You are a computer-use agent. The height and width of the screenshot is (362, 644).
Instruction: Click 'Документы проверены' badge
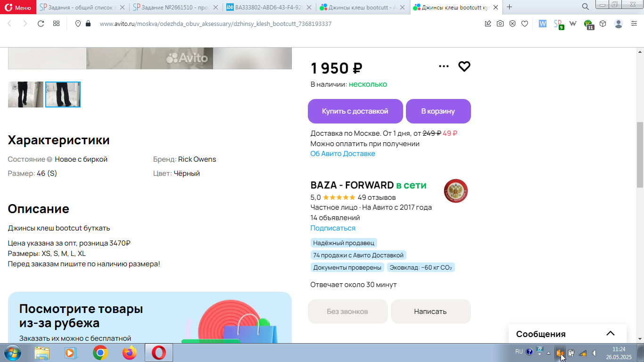tap(347, 267)
